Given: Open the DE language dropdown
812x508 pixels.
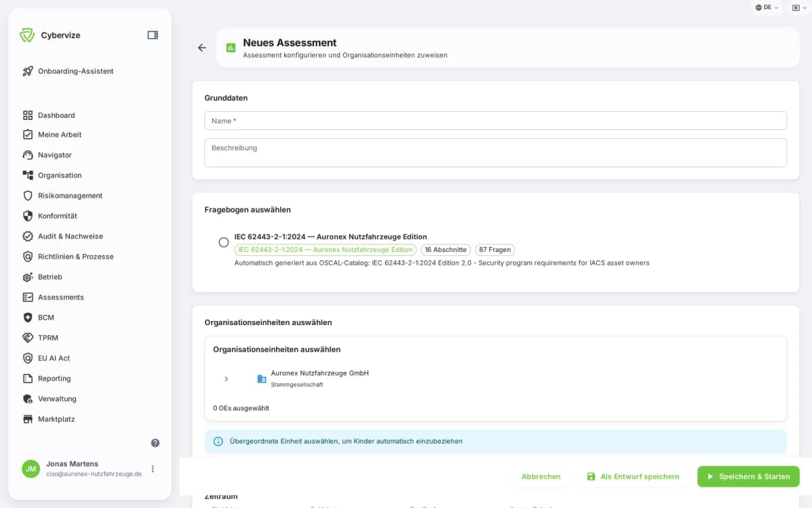Looking at the screenshot, I should (767, 7).
